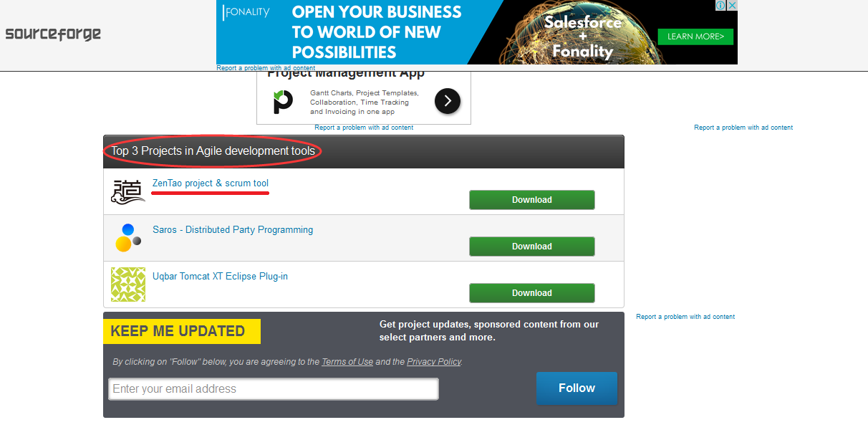
Task: Open Uqbar Tomcat XT Eclipse Plug-in link
Action: tap(220, 277)
